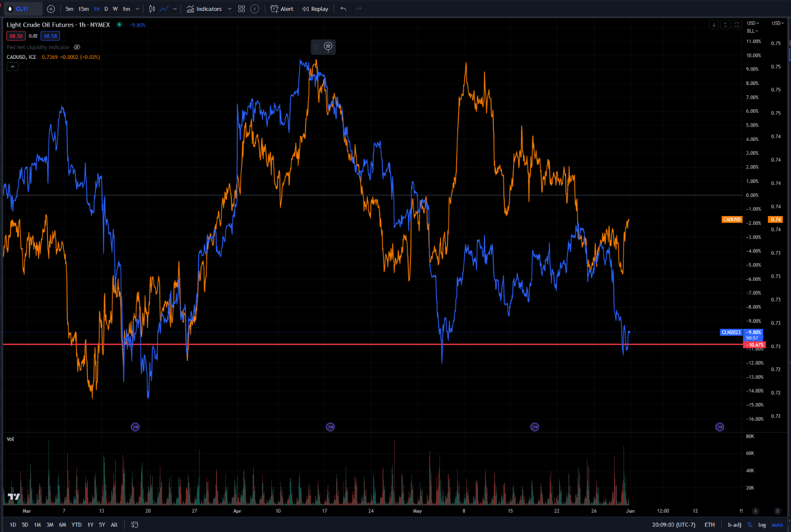The image size is (791, 532).
Task: Undo the last chart action
Action: click(343, 8)
